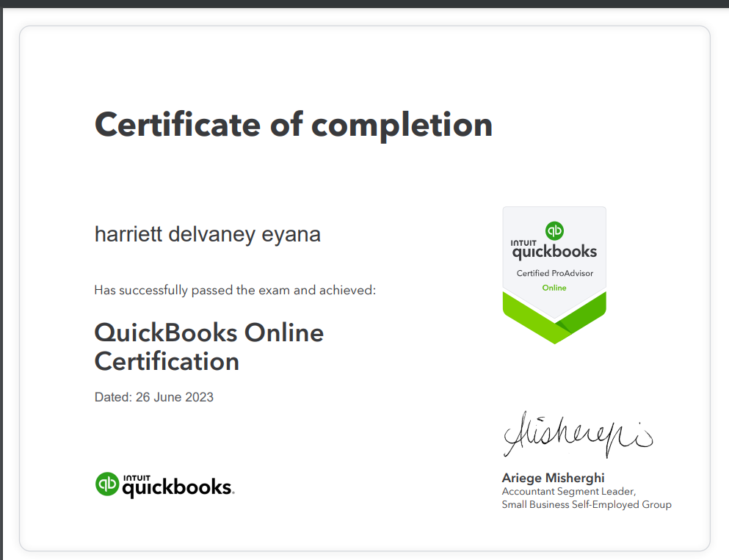Click the Intuit QuickBooks logo at bottom left
The width and height of the screenshot is (729, 560).
(164, 485)
